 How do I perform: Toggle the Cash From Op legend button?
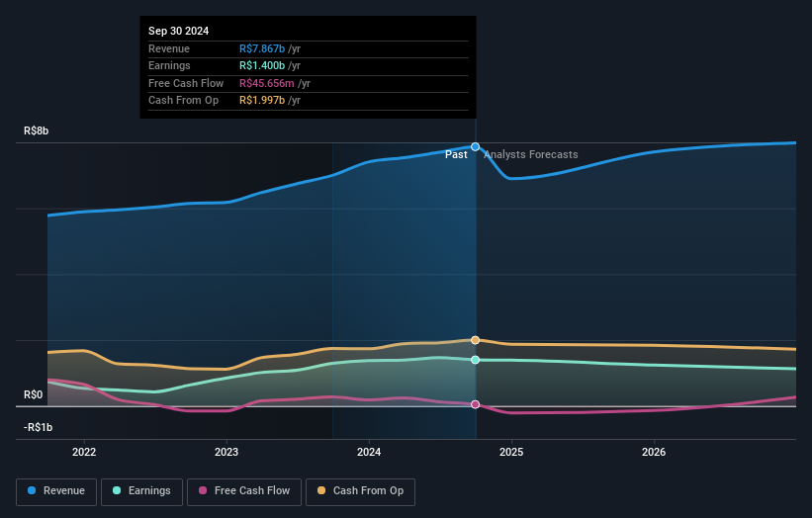(360, 491)
